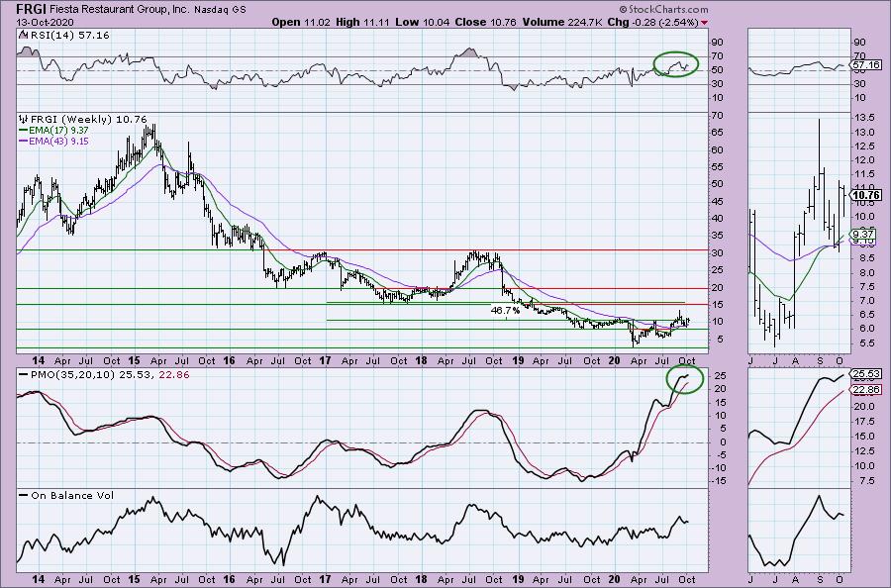Click year label 17 on the price panel time axis

coord(325,360)
